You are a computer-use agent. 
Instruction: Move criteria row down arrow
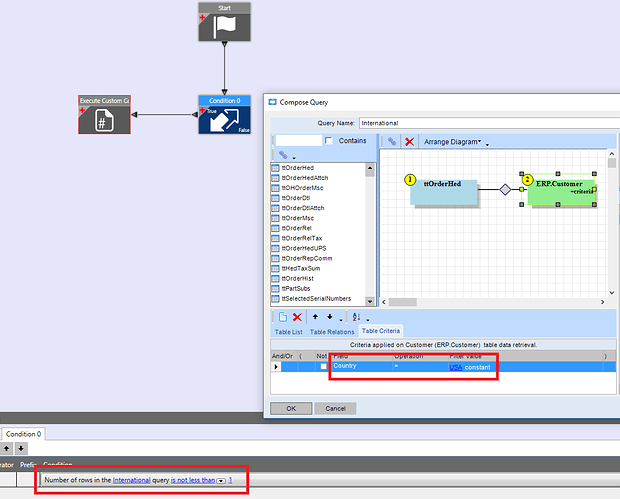coord(330,317)
